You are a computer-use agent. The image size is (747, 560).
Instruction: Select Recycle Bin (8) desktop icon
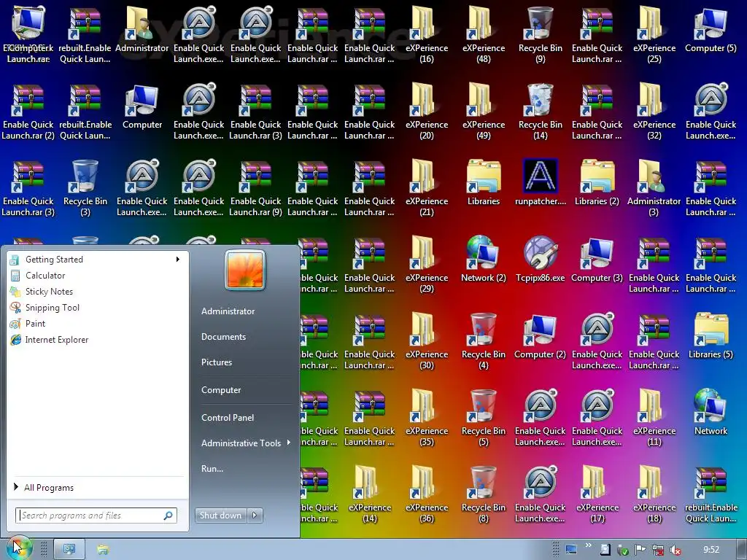(x=484, y=495)
